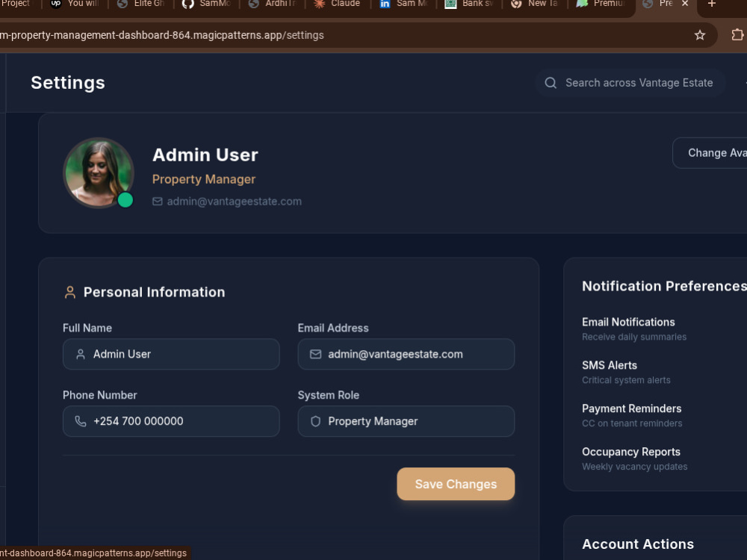Click the admin profile avatar photo
Screen dimensions: 747x560
pyautogui.click(x=99, y=173)
